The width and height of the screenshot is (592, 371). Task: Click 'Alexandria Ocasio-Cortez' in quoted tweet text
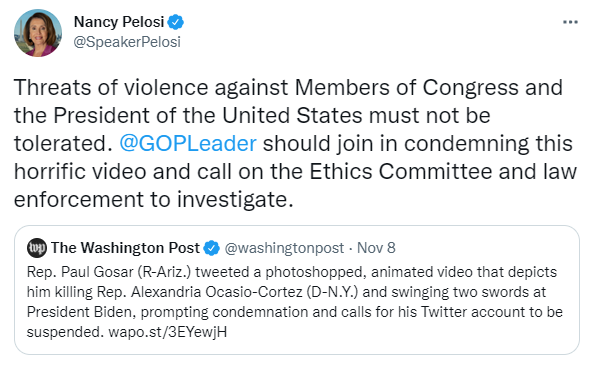(x=216, y=292)
